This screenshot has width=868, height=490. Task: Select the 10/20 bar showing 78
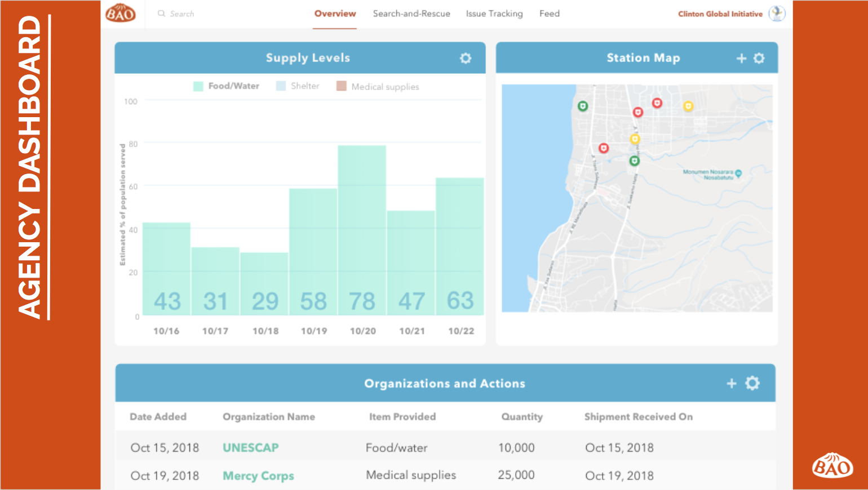pos(362,230)
